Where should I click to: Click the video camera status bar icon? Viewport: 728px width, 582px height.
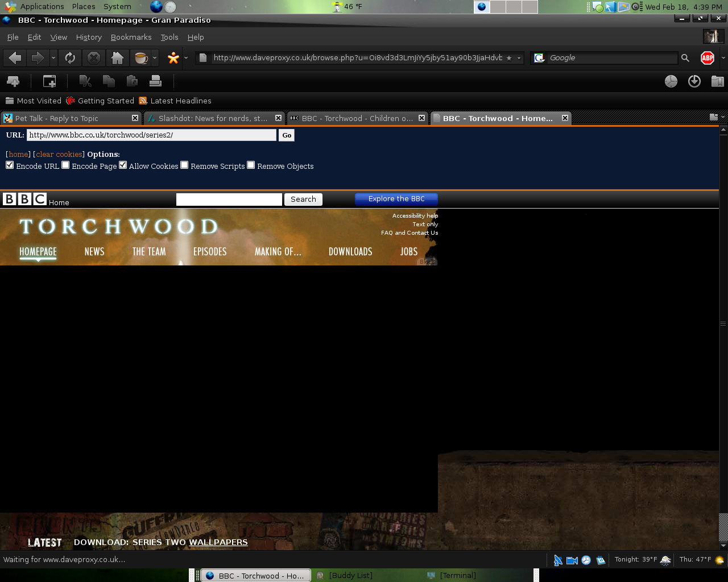pos(572,560)
